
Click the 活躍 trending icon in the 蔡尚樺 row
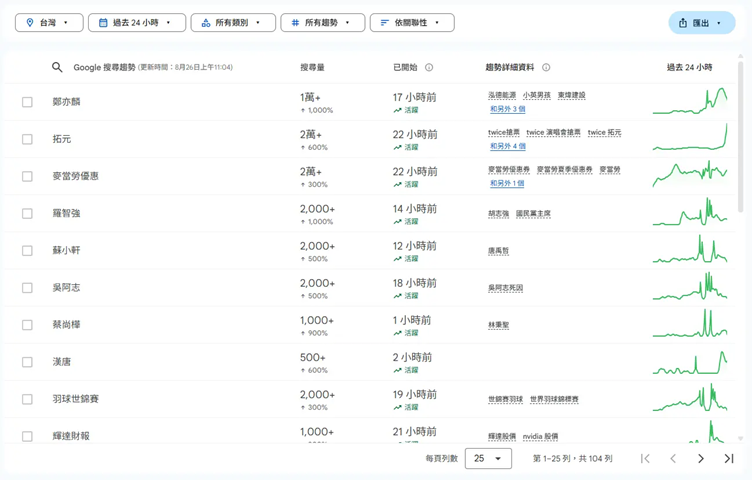pos(398,333)
